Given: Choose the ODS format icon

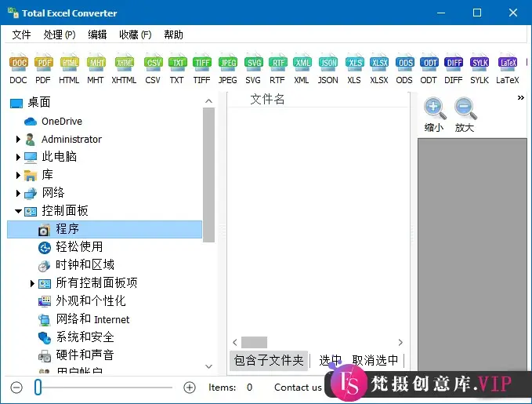Looking at the screenshot, I should tap(404, 68).
